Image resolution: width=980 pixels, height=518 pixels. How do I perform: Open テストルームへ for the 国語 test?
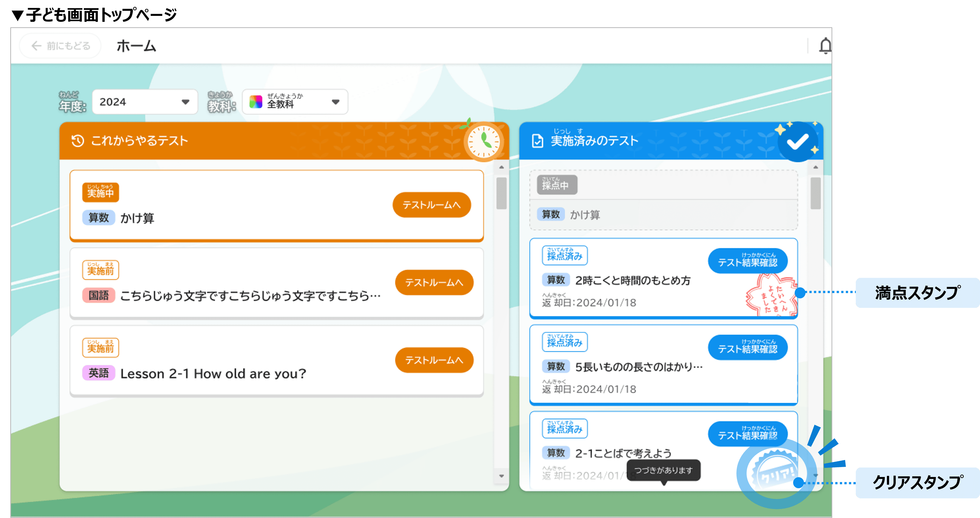(x=434, y=282)
